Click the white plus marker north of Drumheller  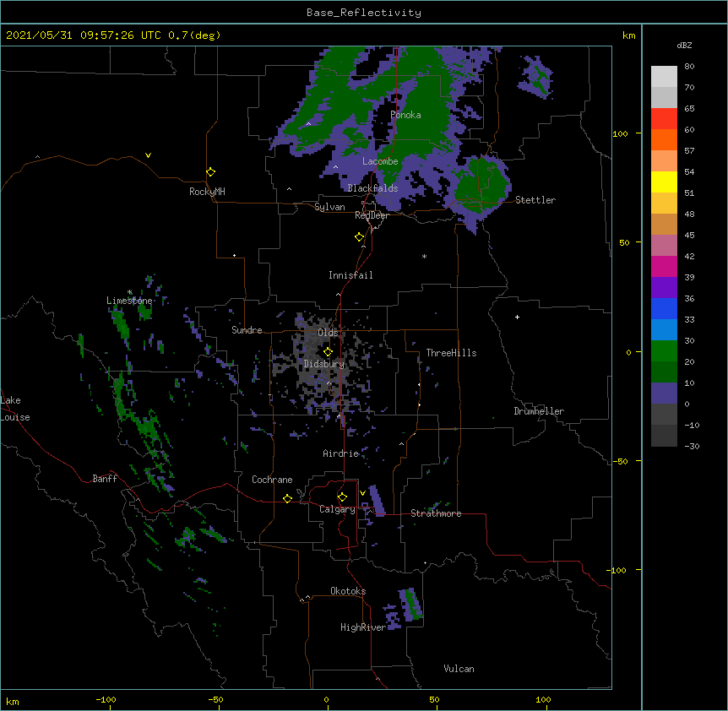coord(517,317)
